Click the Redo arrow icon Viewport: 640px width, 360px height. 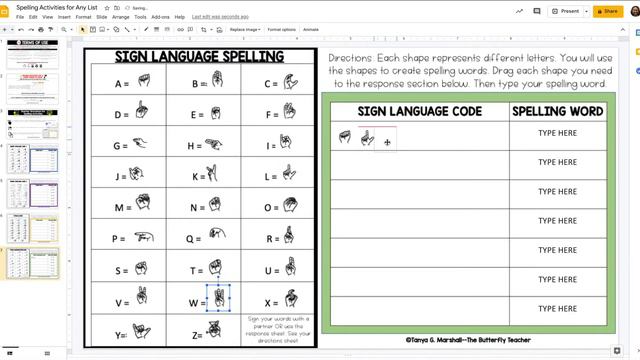coord(31,30)
